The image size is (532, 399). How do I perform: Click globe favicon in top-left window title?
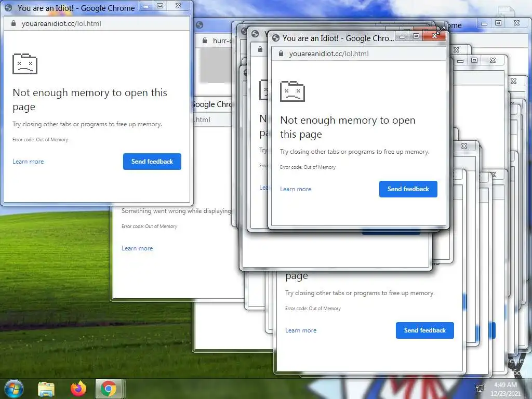click(x=8, y=8)
